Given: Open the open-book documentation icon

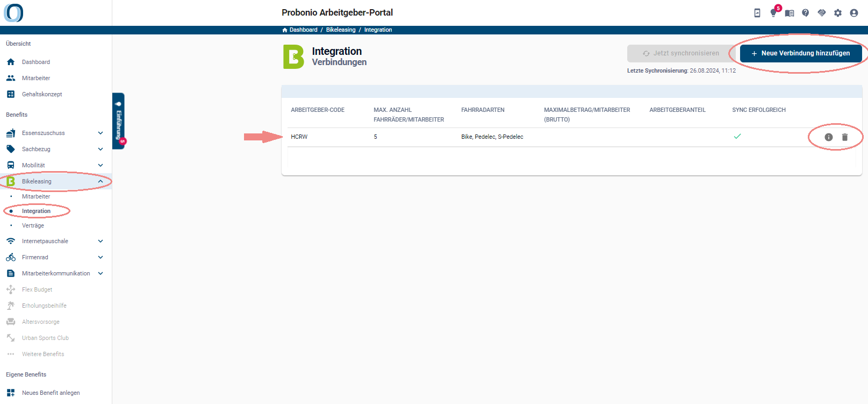Looking at the screenshot, I should [790, 13].
